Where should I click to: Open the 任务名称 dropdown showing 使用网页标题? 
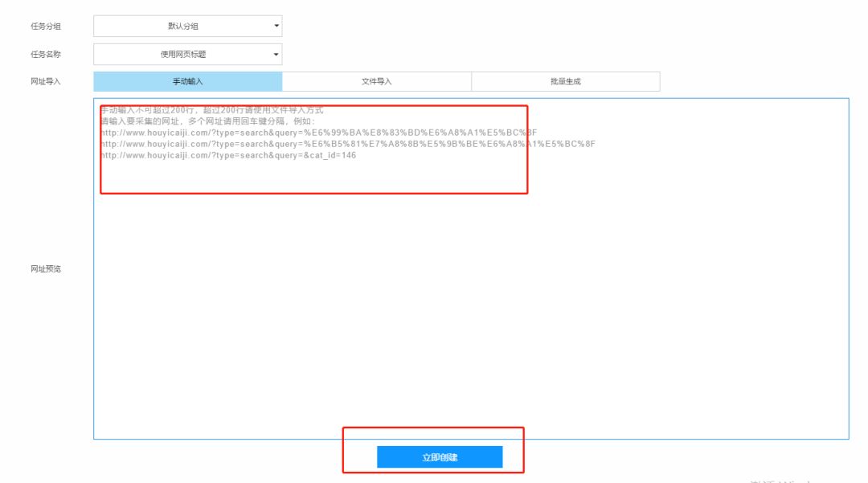click(x=187, y=54)
